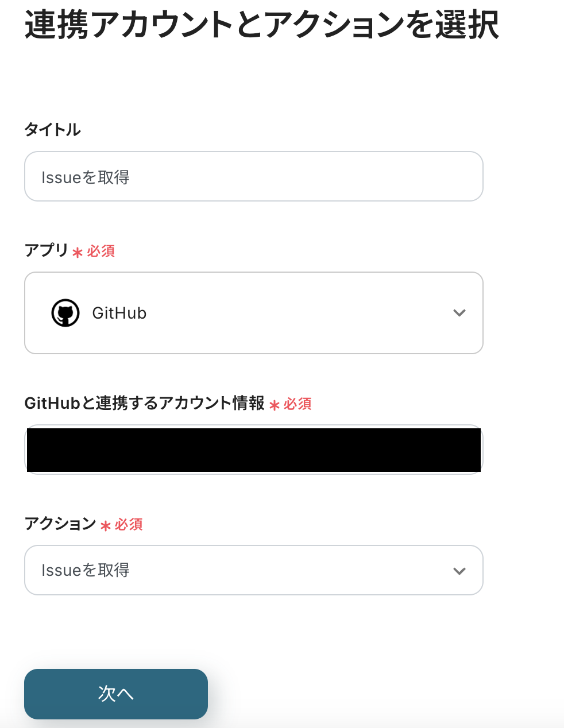This screenshot has width=564, height=728.
Task: Click the 必須 marker next to アクション
Action: [129, 524]
